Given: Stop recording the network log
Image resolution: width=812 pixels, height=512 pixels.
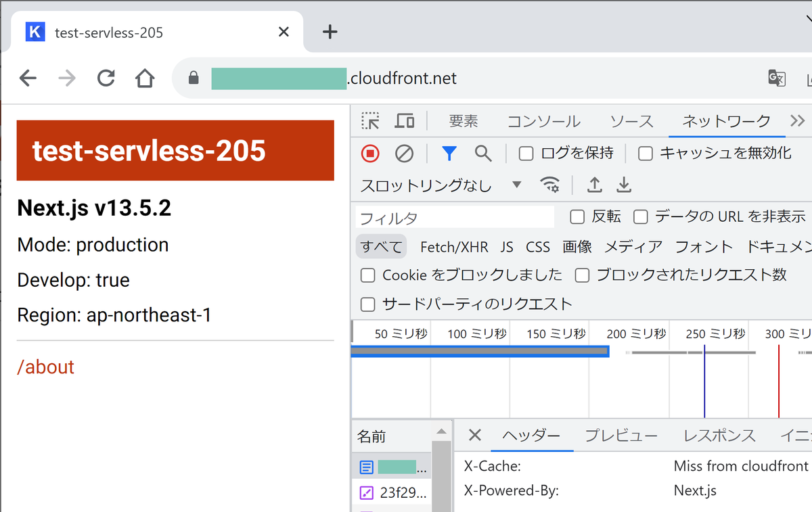Looking at the screenshot, I should click(370, 154).
